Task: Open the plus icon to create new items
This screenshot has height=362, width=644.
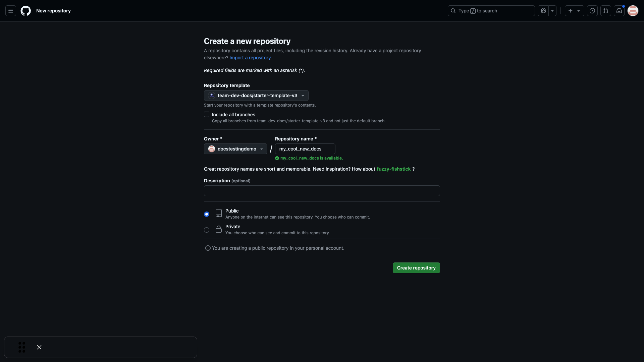Action: click(570, 11)
